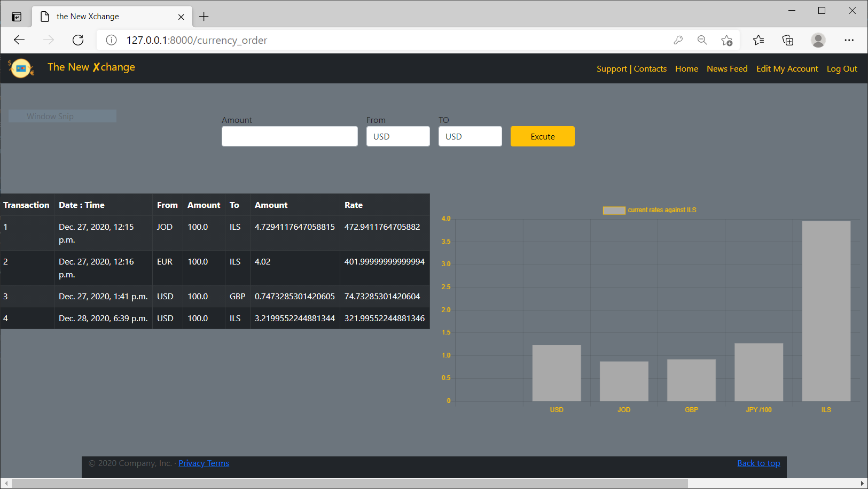The image size is (868, 489).
Task: Reload the page with refresh icon
Action: pos(78,40)
